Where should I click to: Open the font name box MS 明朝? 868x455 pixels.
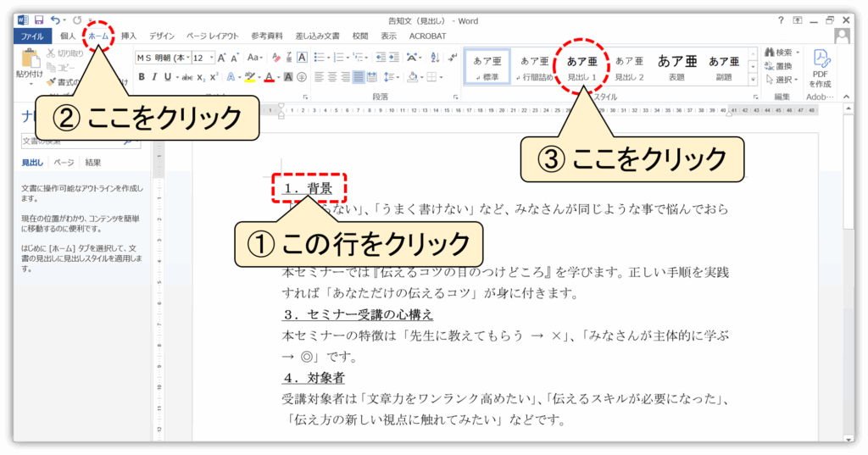pyautogui.click(x=164, y=58)
